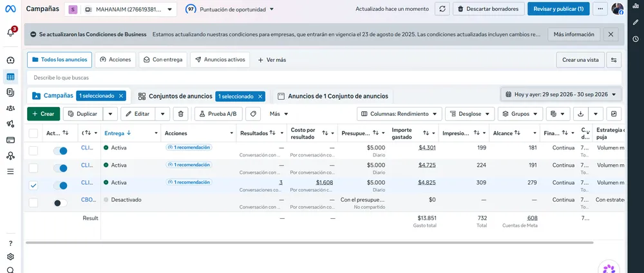Select the Acciones view
Viewport: 644px width, 273px height.
point(115,59)
